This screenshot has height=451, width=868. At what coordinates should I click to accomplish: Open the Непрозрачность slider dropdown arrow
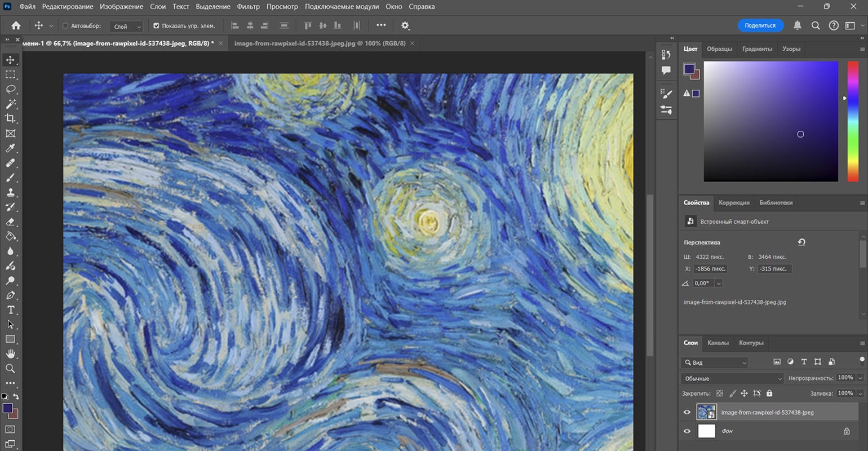click(860, 378)
